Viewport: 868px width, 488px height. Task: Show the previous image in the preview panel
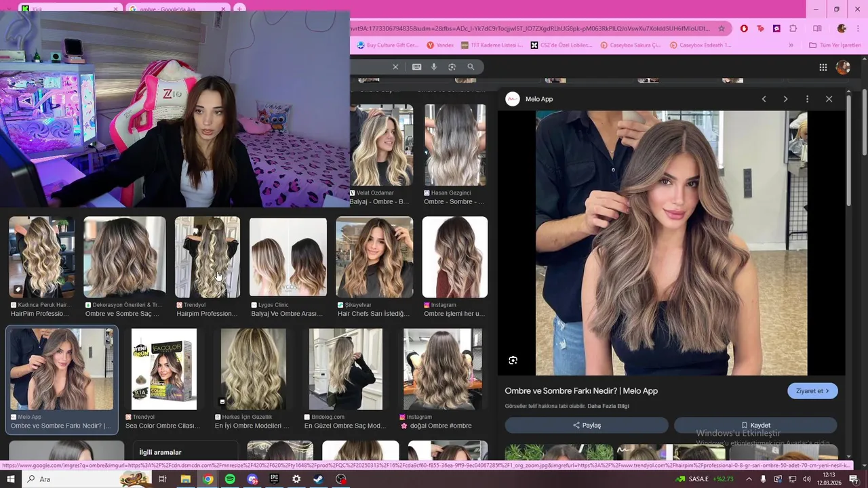(764, 99)
